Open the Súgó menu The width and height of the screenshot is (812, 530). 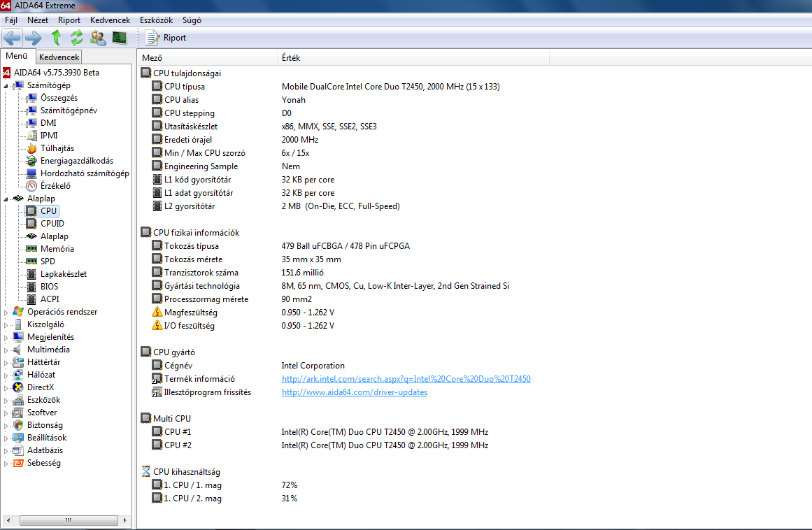coord(192,20)
